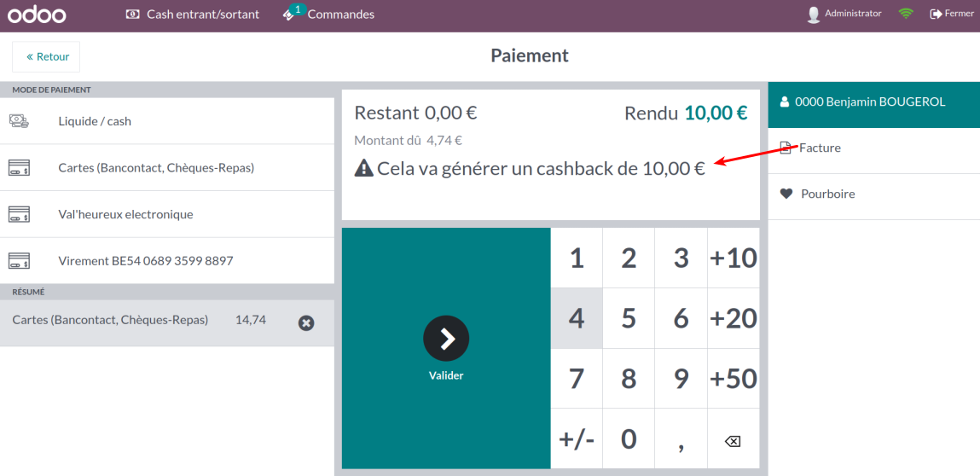Click the round arrow icon above Valider
Image resolution: width=980 pixels, height=476 pixels.
(x=446, y=339)
